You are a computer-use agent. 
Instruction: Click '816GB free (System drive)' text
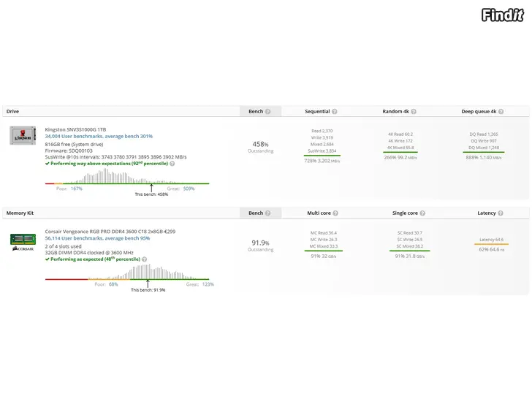coord(74,144)
